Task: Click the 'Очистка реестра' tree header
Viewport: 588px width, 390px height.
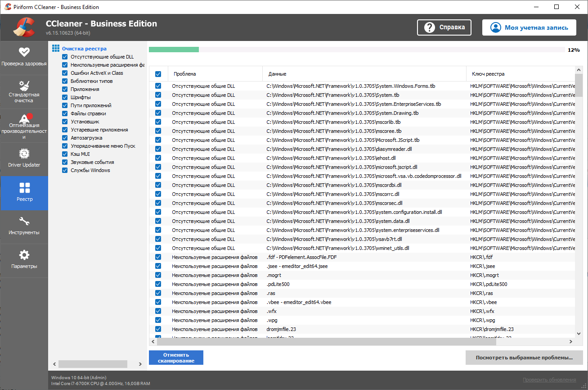Action: click(x=84, y=49)
